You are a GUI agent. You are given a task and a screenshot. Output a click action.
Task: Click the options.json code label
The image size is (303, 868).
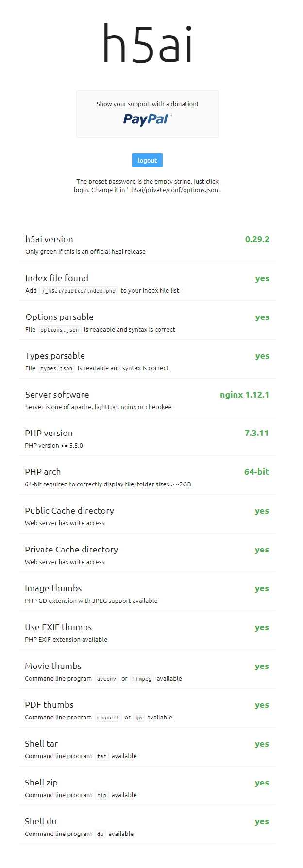coord(59,330)
